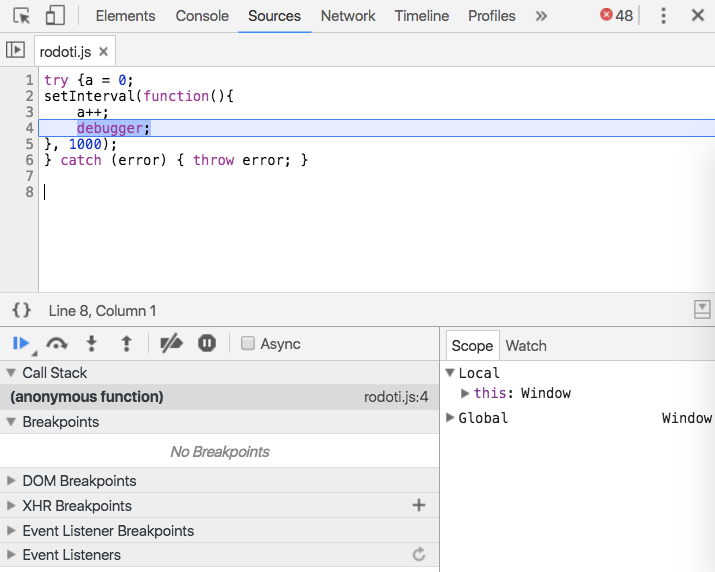715x572 pixels.
Task: Step into next function call
Action: coord(92,343)
